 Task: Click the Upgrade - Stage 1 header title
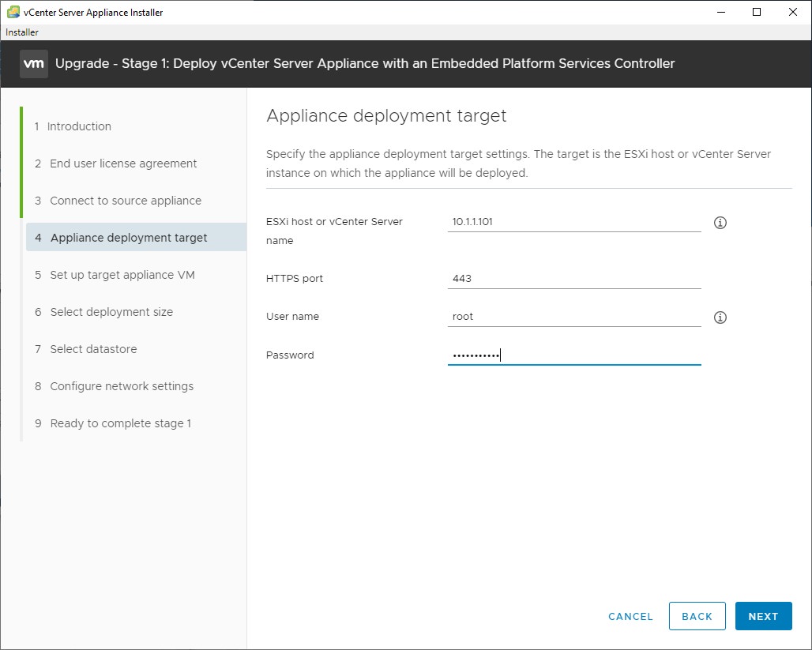(365, 64)
